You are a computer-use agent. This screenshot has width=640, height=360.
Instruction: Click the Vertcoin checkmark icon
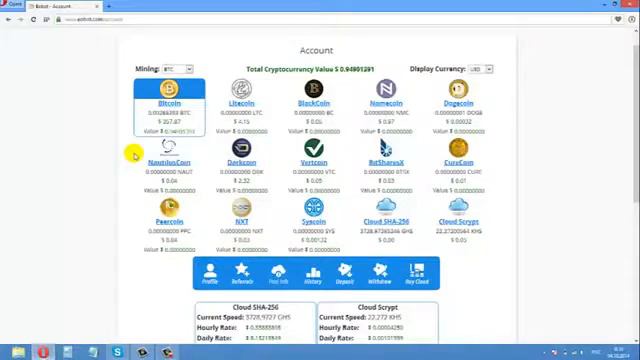pos(313,148)
